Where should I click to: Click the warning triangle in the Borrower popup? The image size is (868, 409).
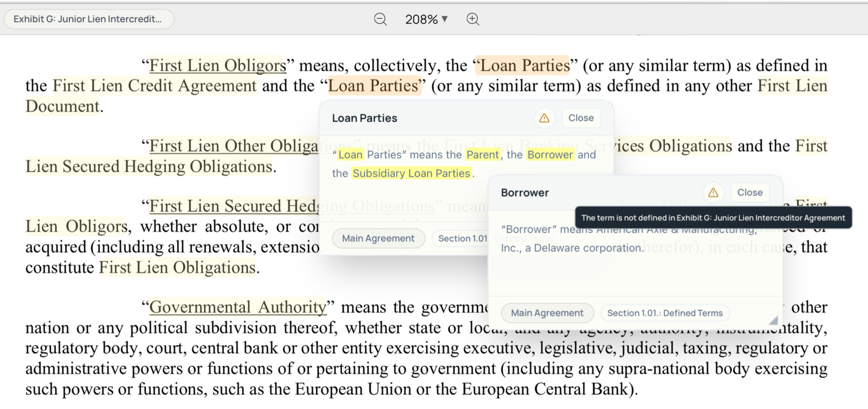pos(713,192)
